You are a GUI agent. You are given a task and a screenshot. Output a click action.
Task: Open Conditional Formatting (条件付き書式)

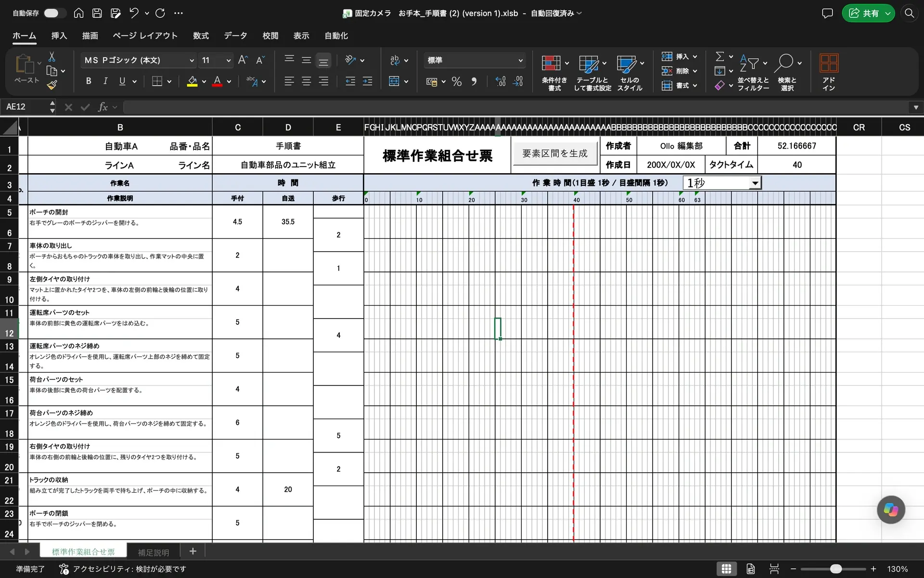click(x=554, y=72)
